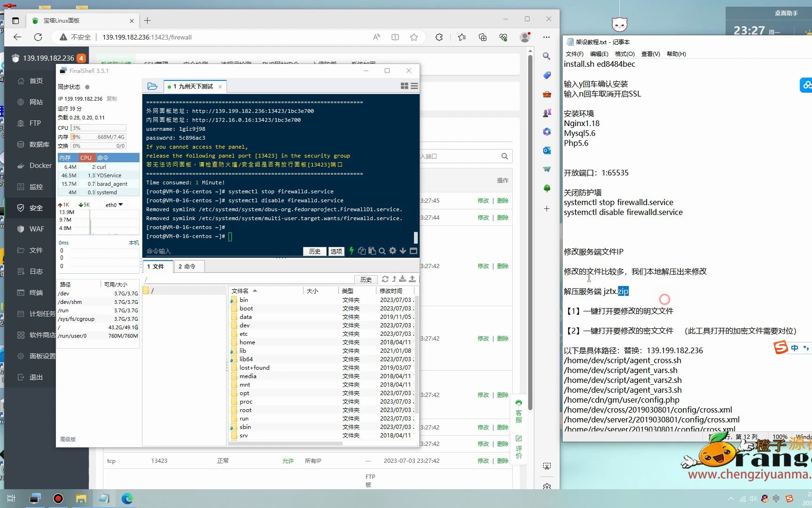Image resolution: width=812 pixels, height=508 pixels.
Task: Click the down-arrow icon in terminal toolbar
Action: (x=403, y=251)
